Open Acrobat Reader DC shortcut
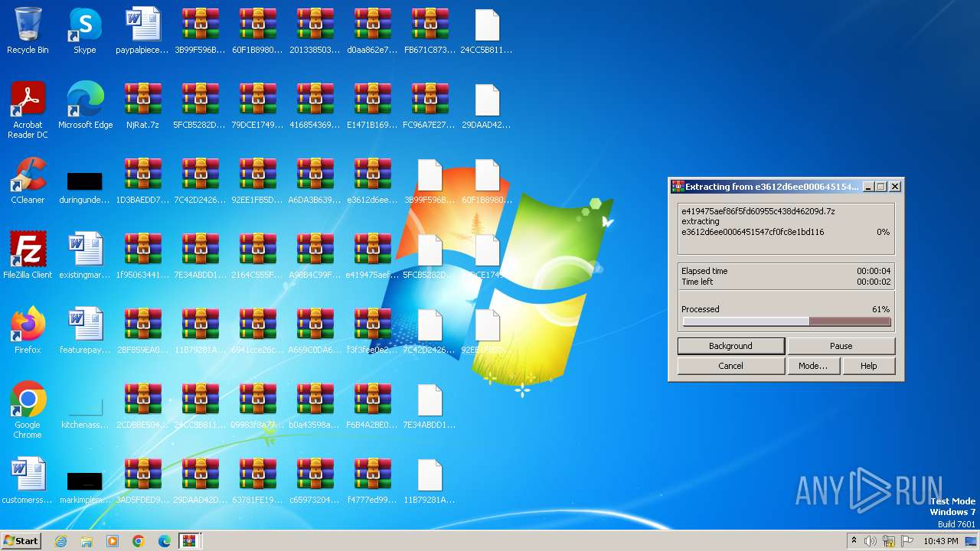This screenshot has width=980, height=551. coord(28,100)
